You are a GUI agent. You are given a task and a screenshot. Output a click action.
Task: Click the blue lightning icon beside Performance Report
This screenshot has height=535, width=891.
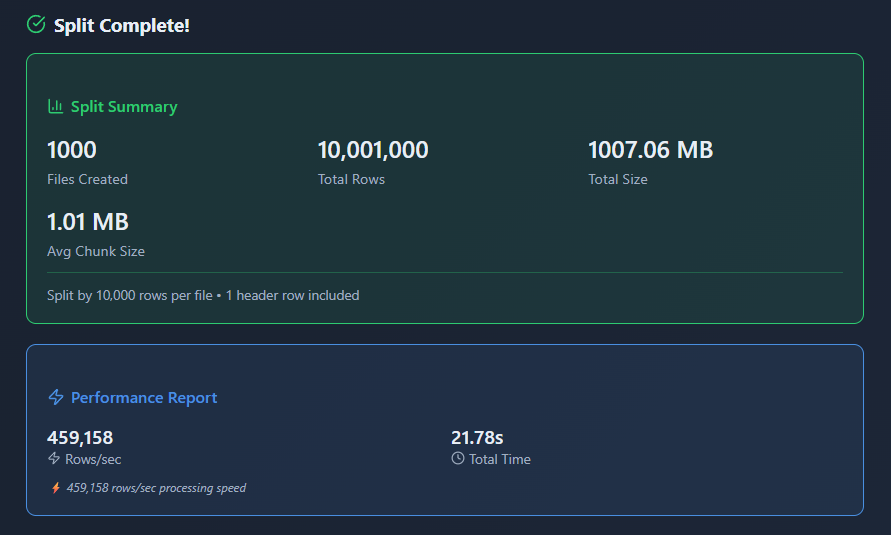pos(56,397)
